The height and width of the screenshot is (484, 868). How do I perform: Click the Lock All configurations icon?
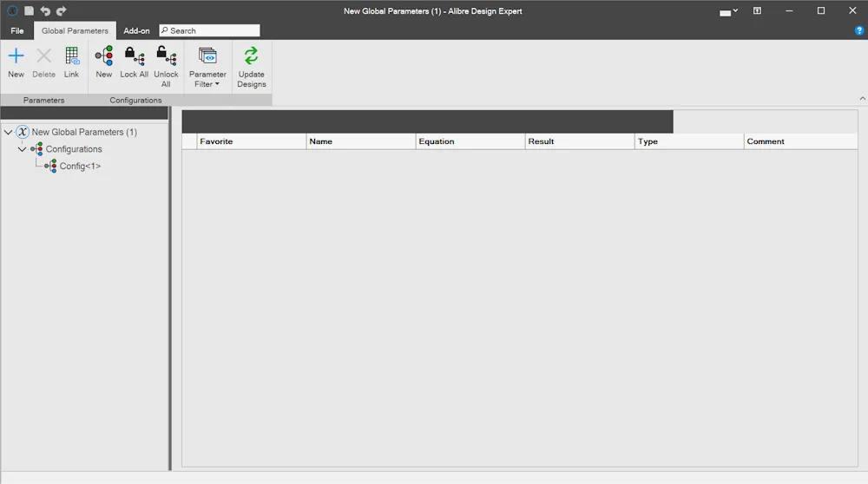[134, 56]
